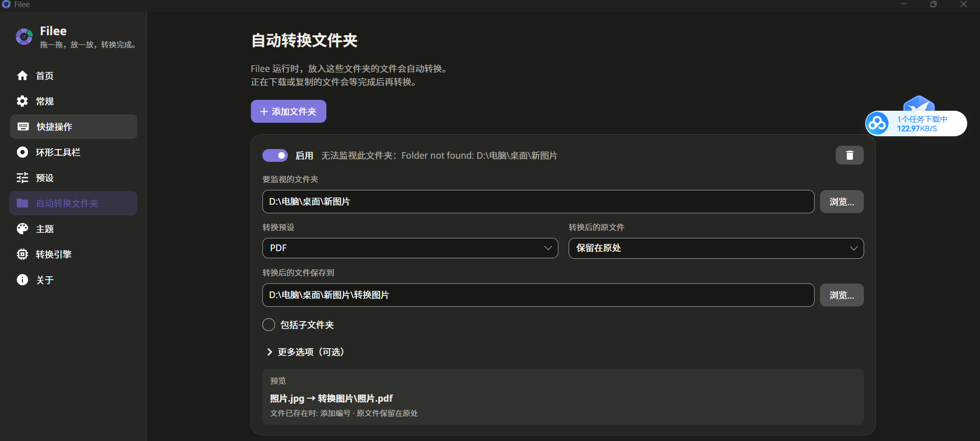980x441 pixels.
Task: Open the 首页 page
Action: coord(73,76)
